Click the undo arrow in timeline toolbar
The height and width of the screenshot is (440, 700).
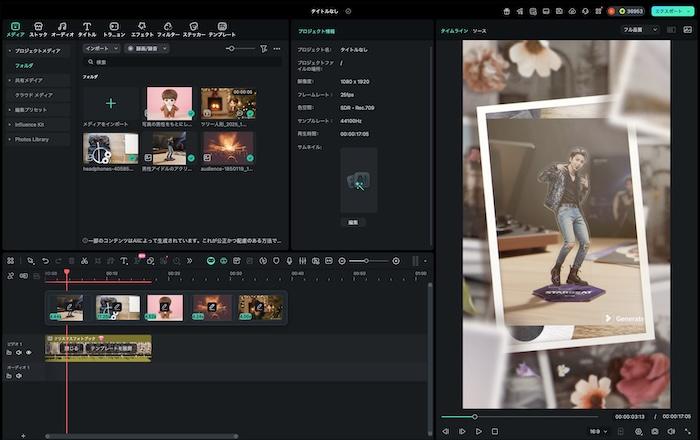click(x=45, y=261)
